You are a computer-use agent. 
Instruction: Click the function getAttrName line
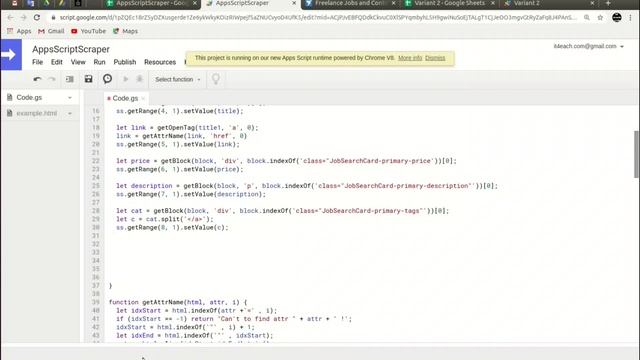178,302
